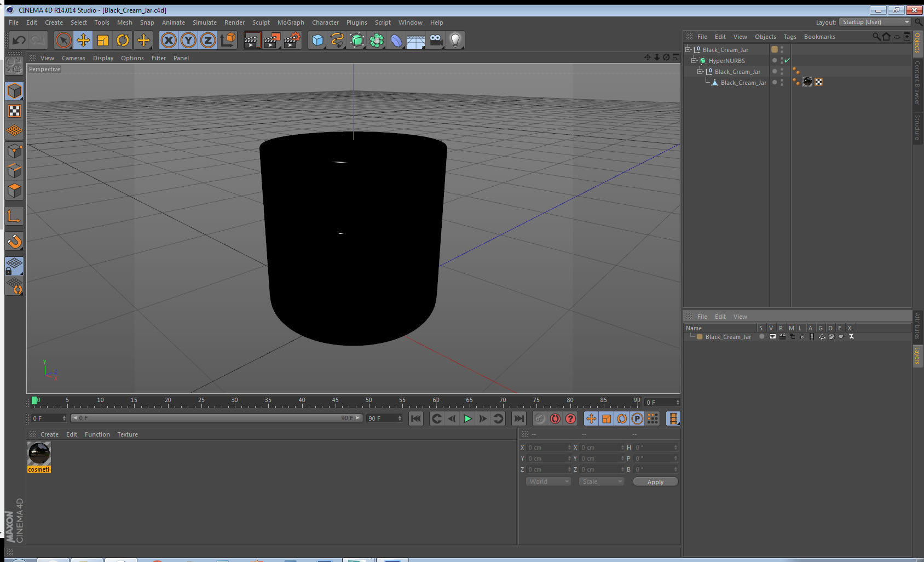Collapse the nested Black_Cream_Jar null node
This screenshot has width=924, height=562.
tap(700, 71)
